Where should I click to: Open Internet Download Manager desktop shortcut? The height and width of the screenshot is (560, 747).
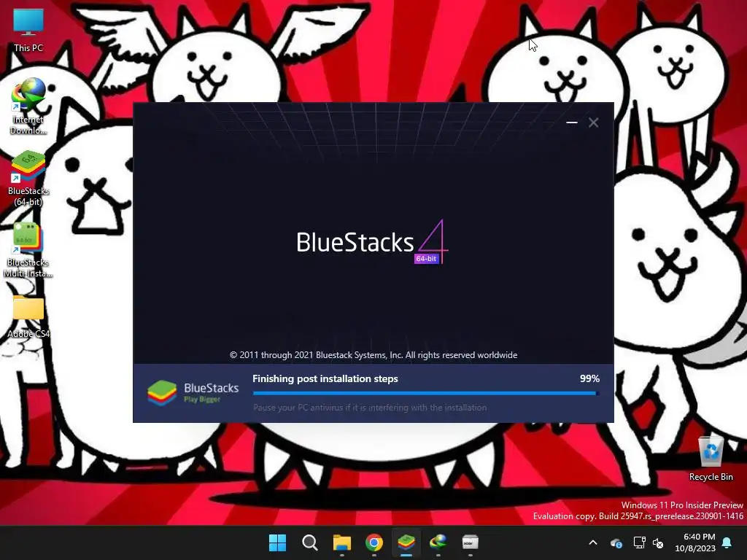tap(28, 106)
